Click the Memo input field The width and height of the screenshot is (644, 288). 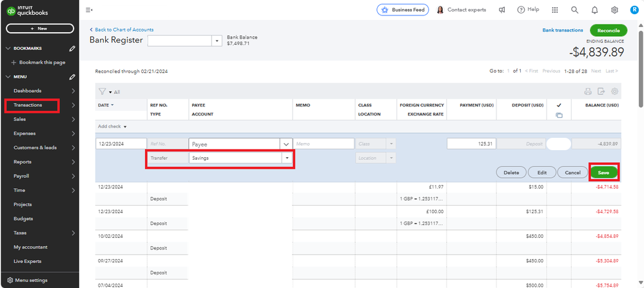[x=324, y=144]
